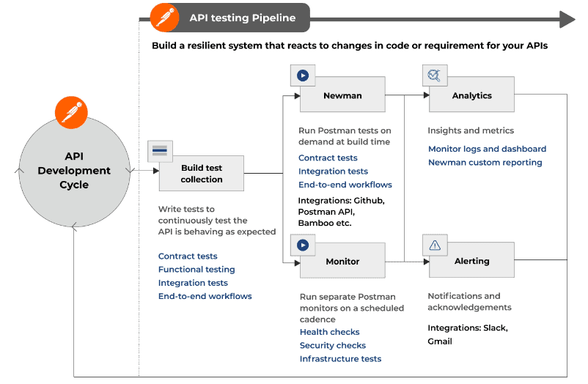Open Functional testing link
The width and height of the screenshot is (588, 384).
coord(196,269)
